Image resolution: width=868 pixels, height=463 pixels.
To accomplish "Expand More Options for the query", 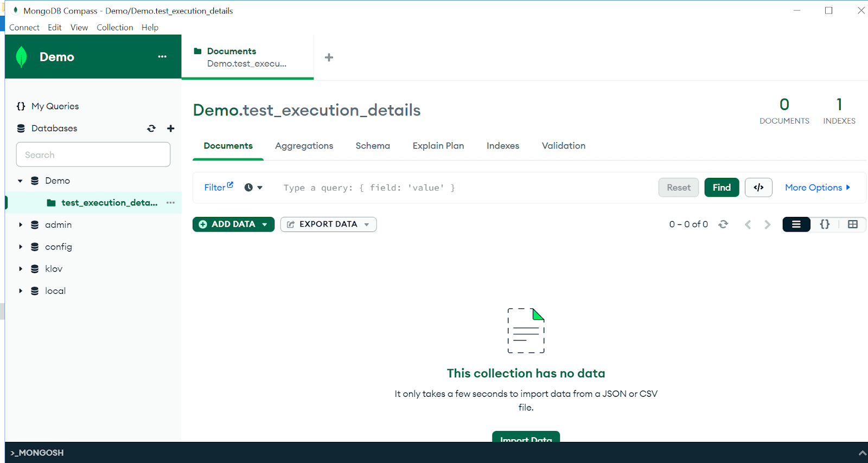I will (818, 188).
